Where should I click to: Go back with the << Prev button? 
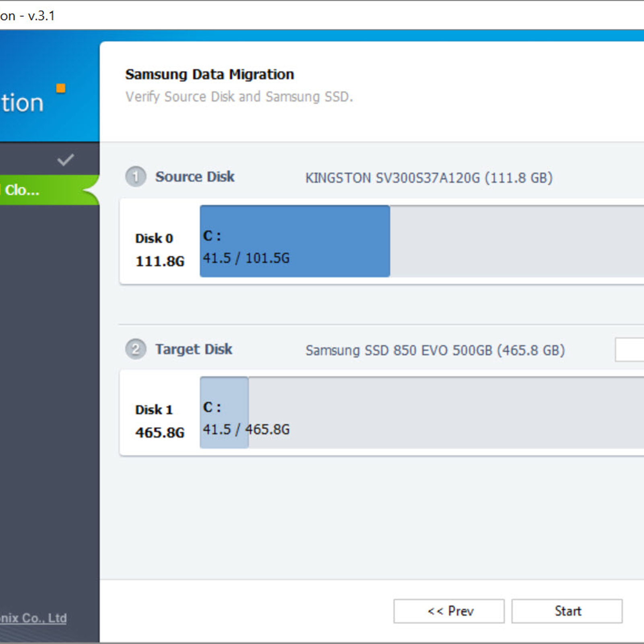449,611
